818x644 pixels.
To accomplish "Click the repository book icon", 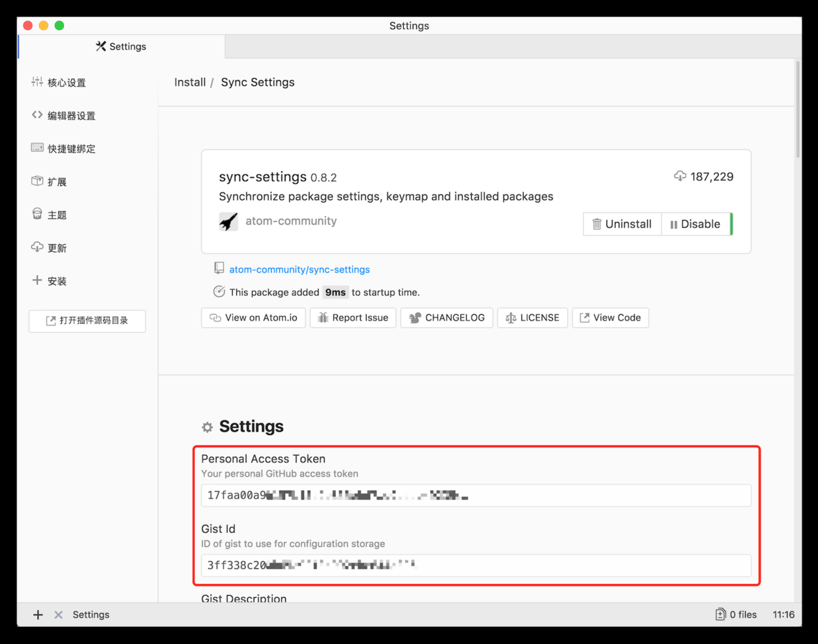I will (219, 268).
